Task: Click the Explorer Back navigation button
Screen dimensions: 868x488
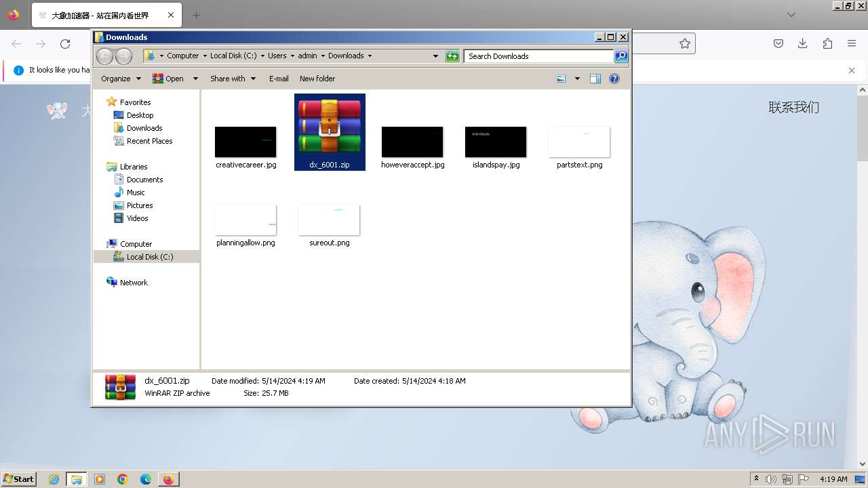Action: coord(104,56)
